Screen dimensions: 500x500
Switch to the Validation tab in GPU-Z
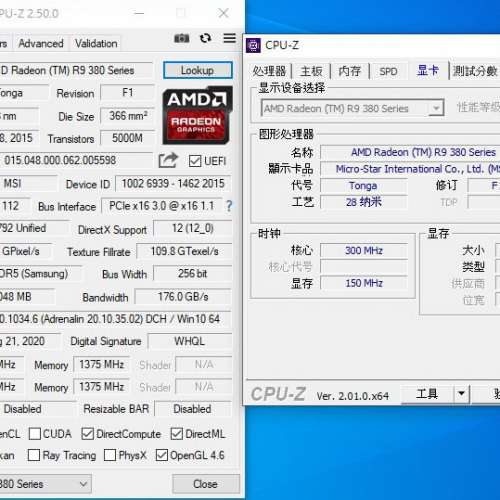coord(96,43)
